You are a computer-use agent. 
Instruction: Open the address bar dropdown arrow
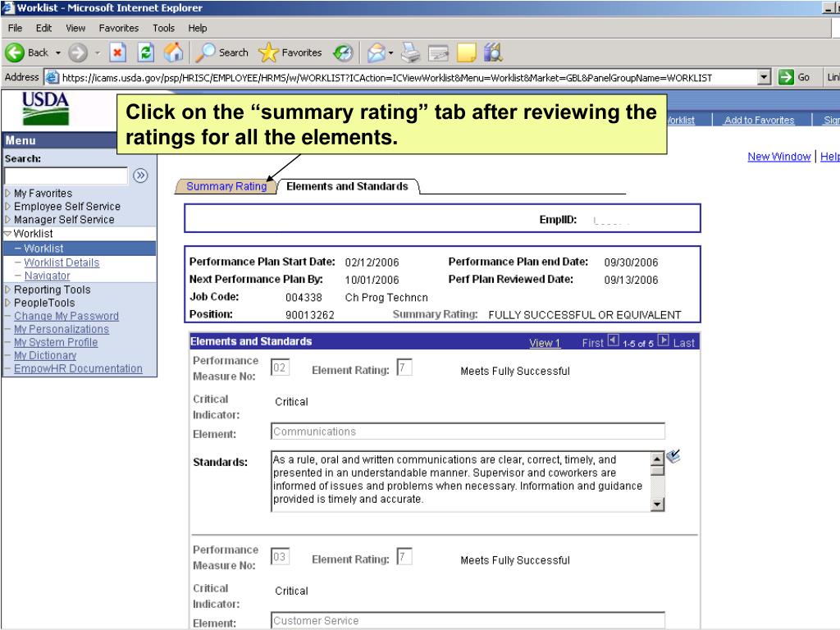765,77
